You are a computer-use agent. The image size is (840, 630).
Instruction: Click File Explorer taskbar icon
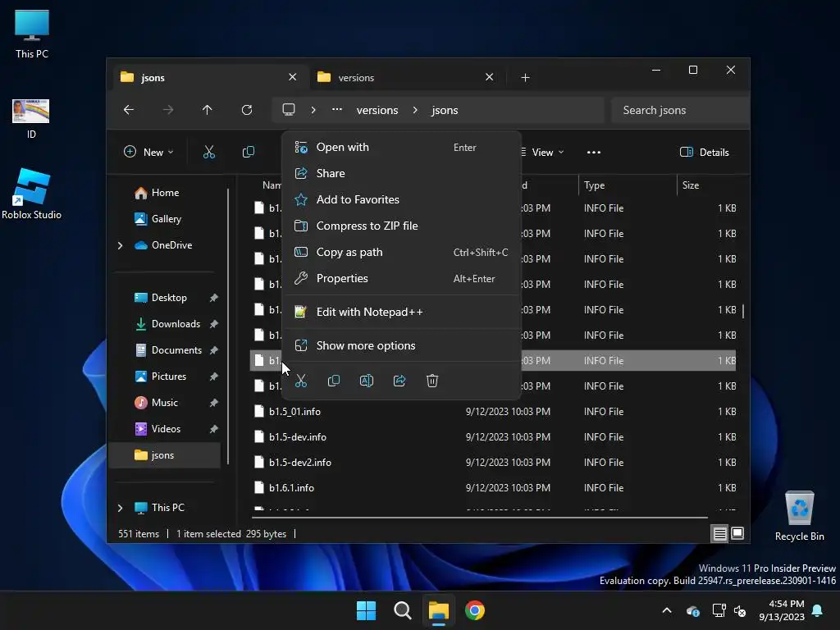tap(439, 610)
